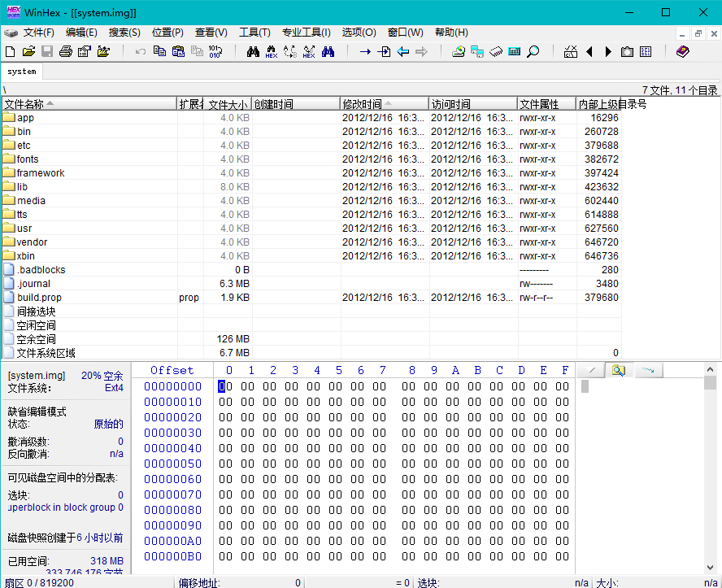
Task: Click the Open Disk icon
Action: point(458,51)
